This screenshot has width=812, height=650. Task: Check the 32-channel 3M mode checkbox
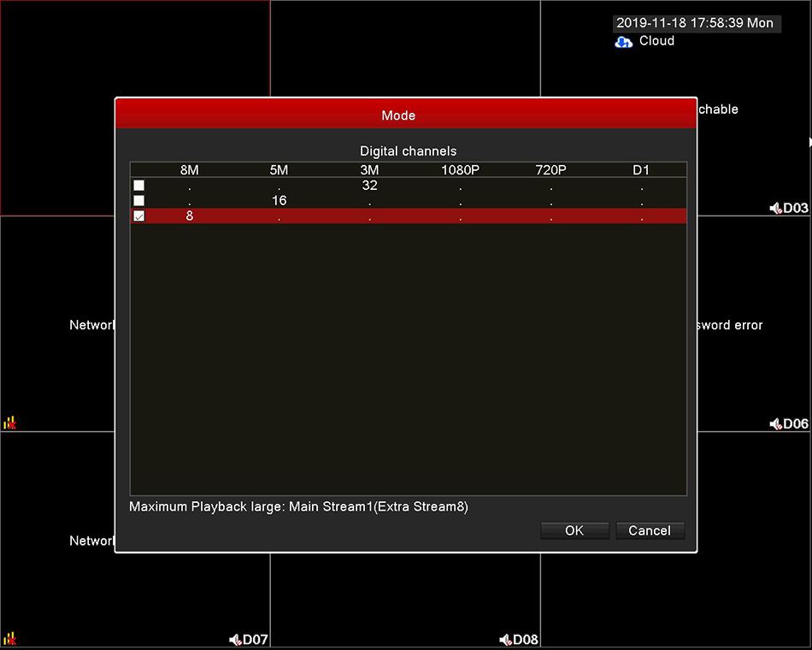coord(138,186)
